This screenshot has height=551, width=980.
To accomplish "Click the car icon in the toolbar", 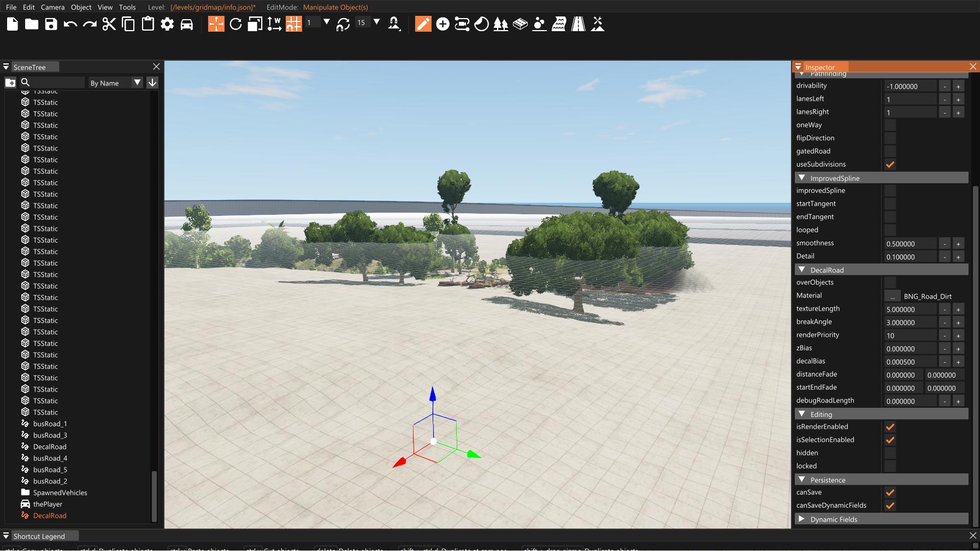I will point(187,24).
